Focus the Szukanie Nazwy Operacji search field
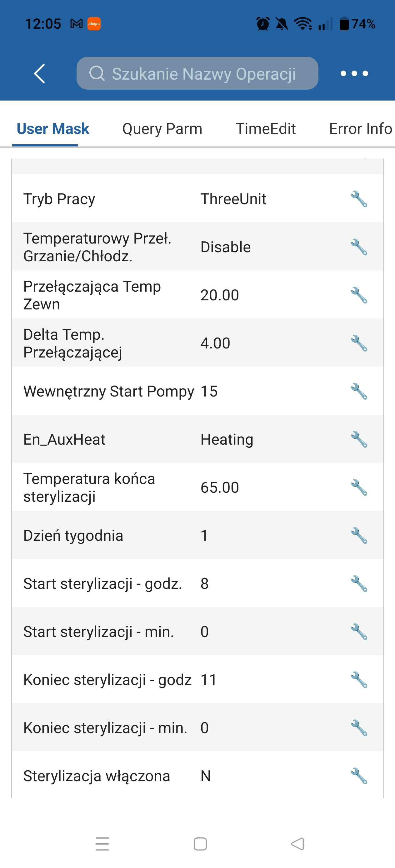This screenshot has width=395, height=868. click(x=197, y=73)
